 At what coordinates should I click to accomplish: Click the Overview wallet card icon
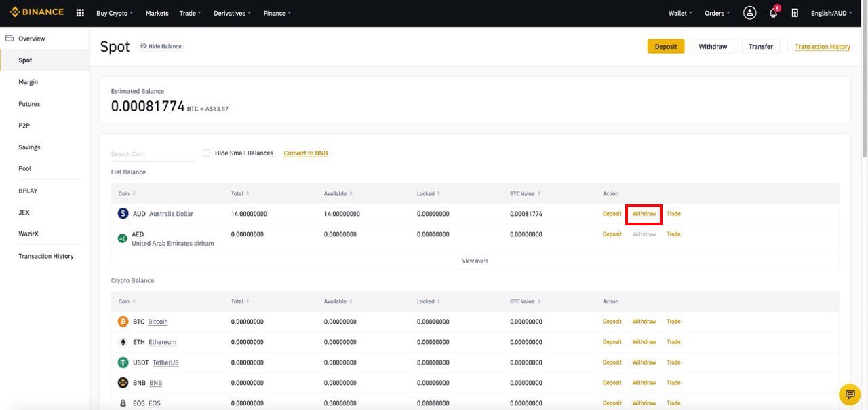pos(9,39)
